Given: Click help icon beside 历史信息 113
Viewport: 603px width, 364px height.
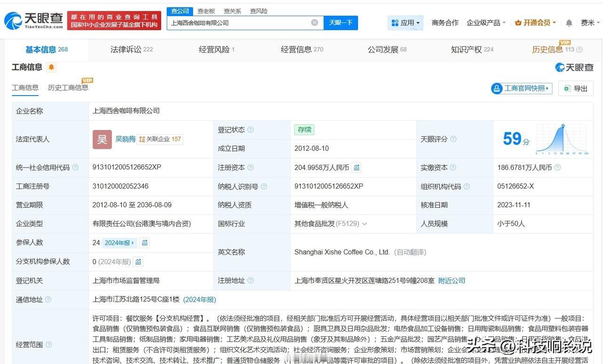Looking at the screenshot, I should pos(579,49).
